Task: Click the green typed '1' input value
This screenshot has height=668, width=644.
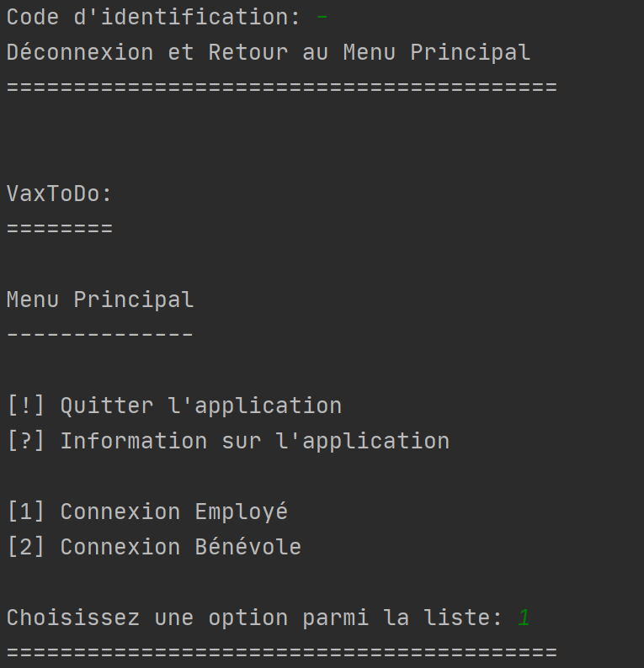Action: (524, 618)
